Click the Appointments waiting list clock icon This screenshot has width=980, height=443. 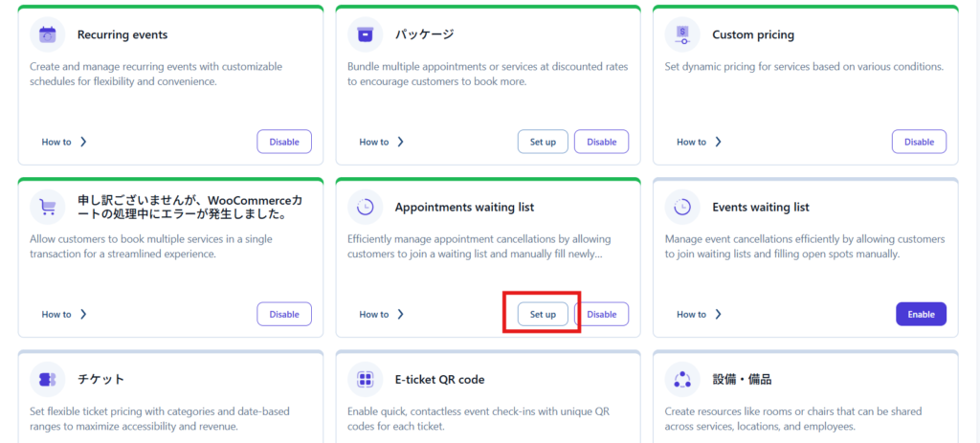tap(365, 207)
